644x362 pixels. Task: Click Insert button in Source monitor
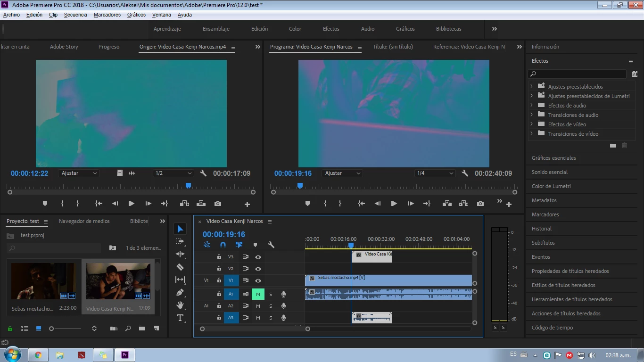(184, 204)
